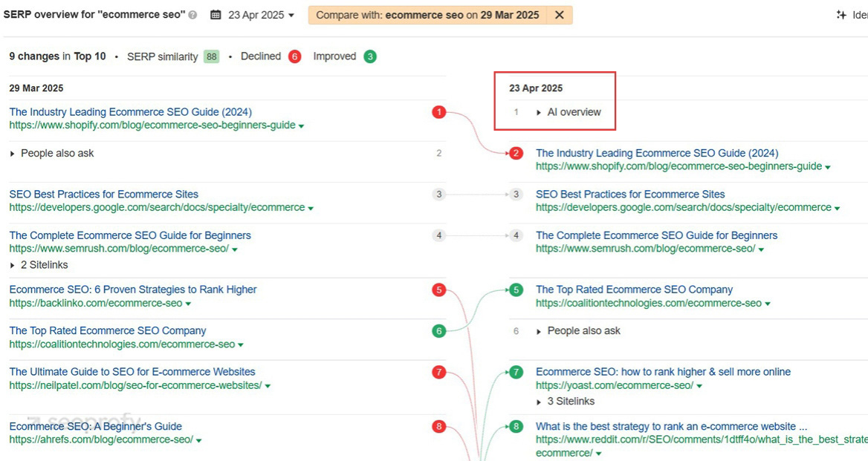The height and width of the screenshot is (461, 868).
Task: Open the calendar icon date picker
Action: 216,15
